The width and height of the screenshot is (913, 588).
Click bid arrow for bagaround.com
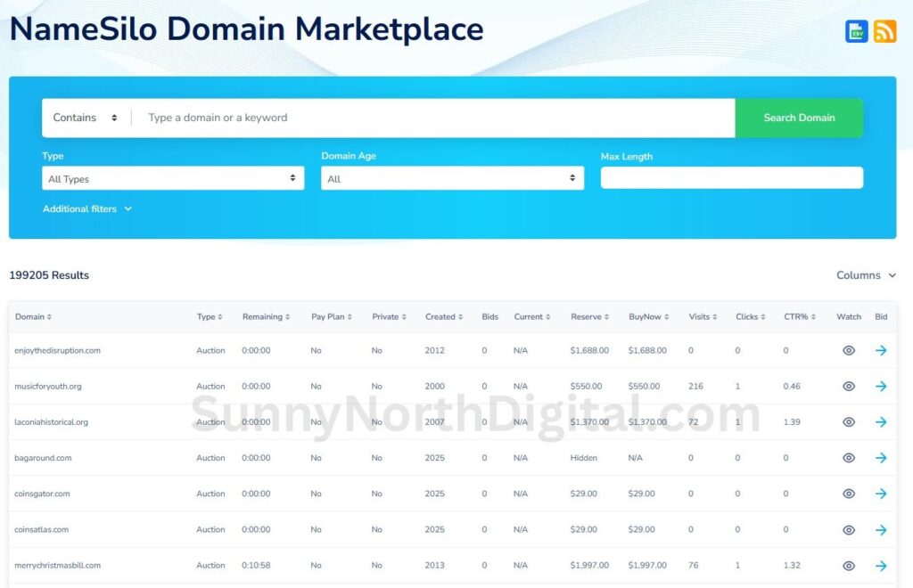coord(881,458)
